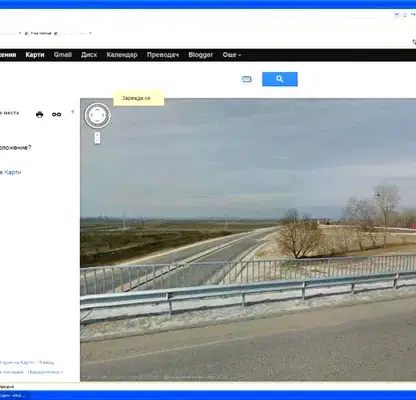Click the blue magnifier search button
Viewport: 416px width, 400px height.
click(280, 79)
